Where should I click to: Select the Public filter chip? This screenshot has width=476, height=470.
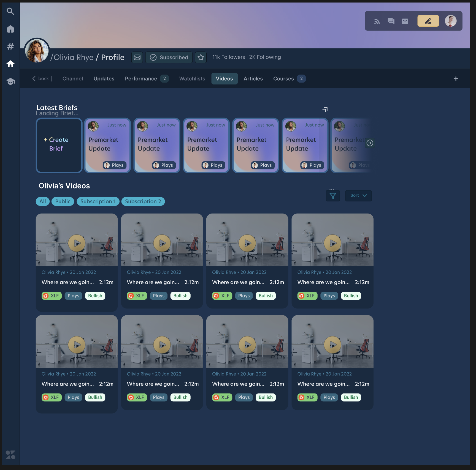click(63, 201)
